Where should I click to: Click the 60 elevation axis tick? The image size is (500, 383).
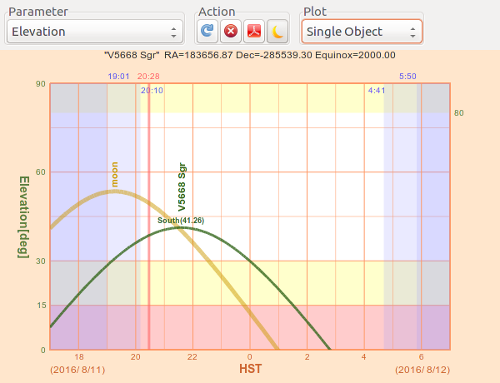pyautogui.click(x=41, y=172)
